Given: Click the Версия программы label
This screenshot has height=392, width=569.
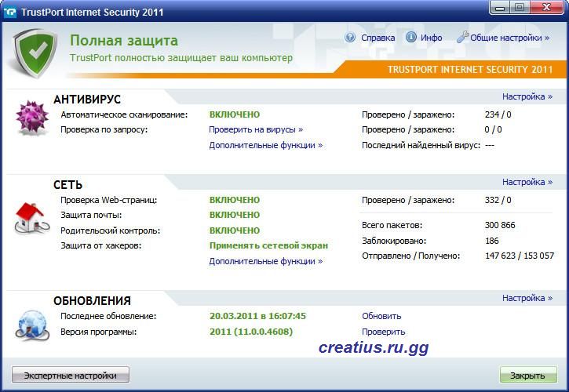Looking at the screenshot, I should click(x=98, y=332).
